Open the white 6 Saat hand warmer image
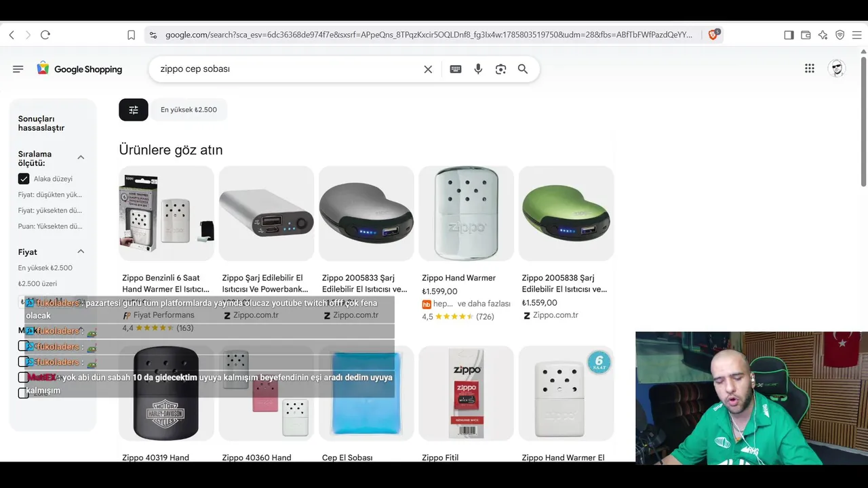The image size is (868, 488). click(566, 393)
